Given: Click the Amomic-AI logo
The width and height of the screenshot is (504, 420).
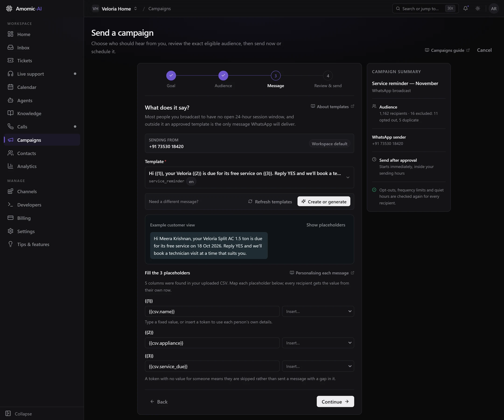Looking at the screenshot, I should (x=24, y=9).
